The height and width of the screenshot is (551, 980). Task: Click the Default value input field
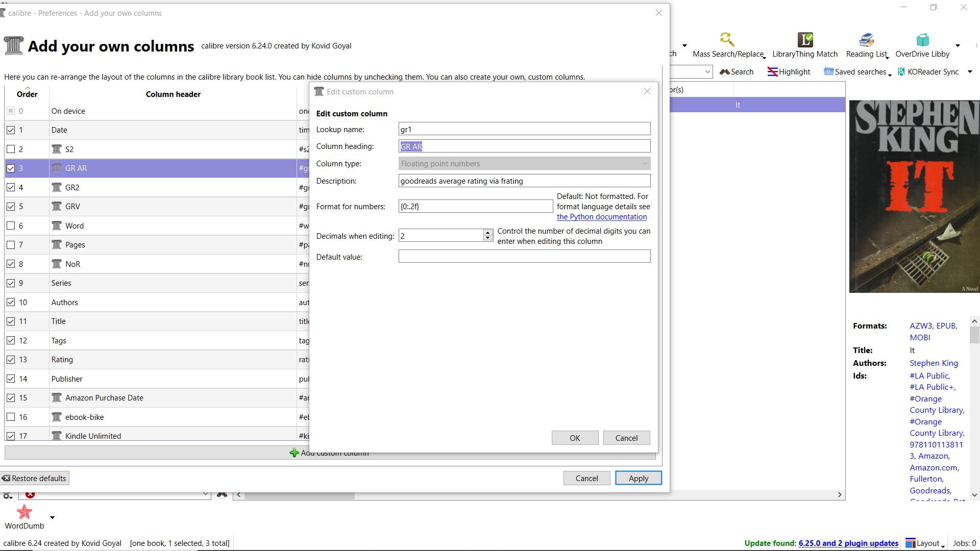coord(524,257)
